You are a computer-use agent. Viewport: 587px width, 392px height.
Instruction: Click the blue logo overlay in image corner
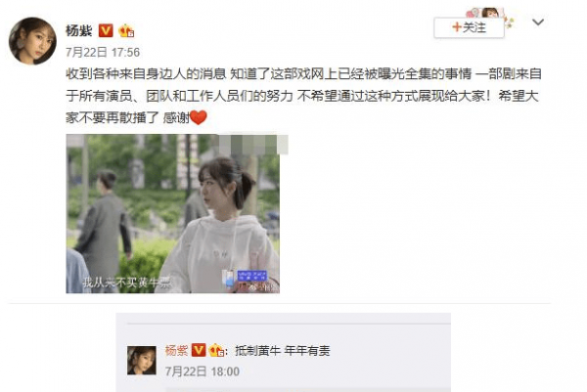(252, 277)
